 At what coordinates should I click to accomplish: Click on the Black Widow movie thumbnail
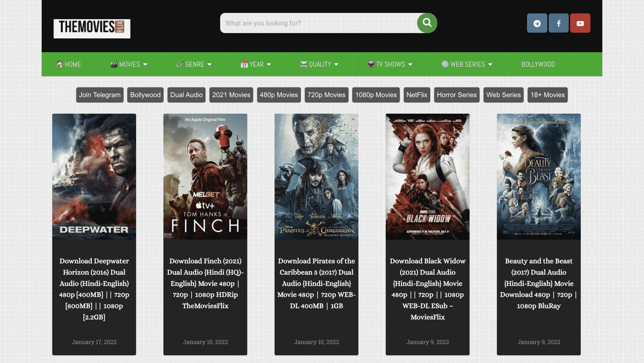(427, 176)
